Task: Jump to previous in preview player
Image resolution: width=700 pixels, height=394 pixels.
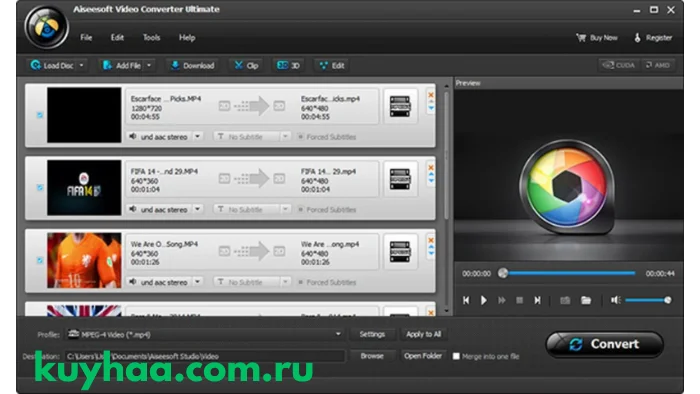Action: 466,300
